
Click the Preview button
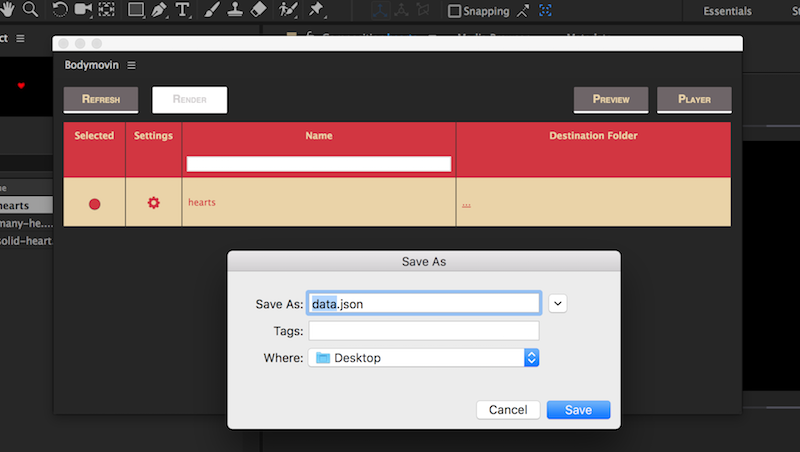tap(611, 99)
